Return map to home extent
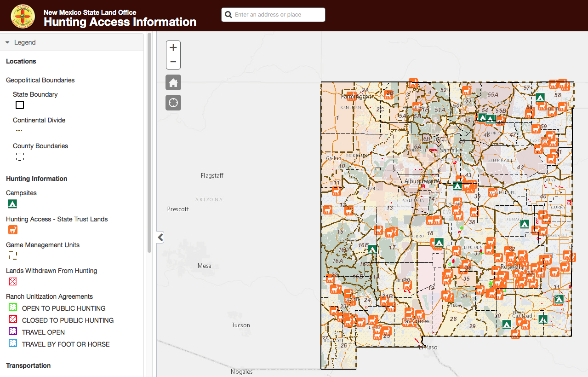Screen dimensions: 588x377 [x=173, y=83]
